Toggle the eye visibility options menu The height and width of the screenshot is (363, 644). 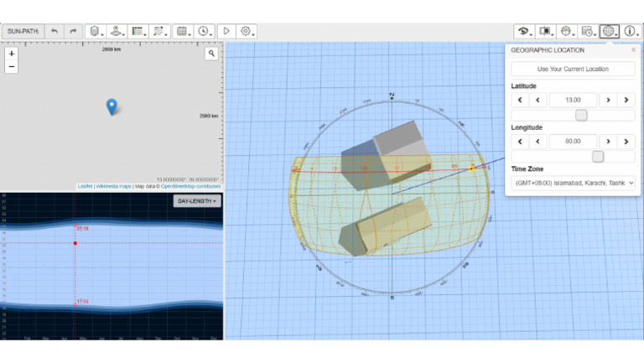[x=525, y=31]
